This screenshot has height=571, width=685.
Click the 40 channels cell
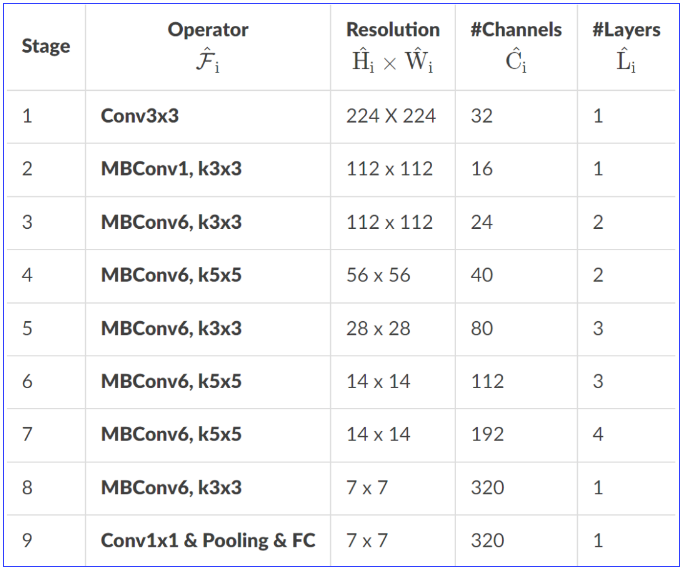[481, 275]
